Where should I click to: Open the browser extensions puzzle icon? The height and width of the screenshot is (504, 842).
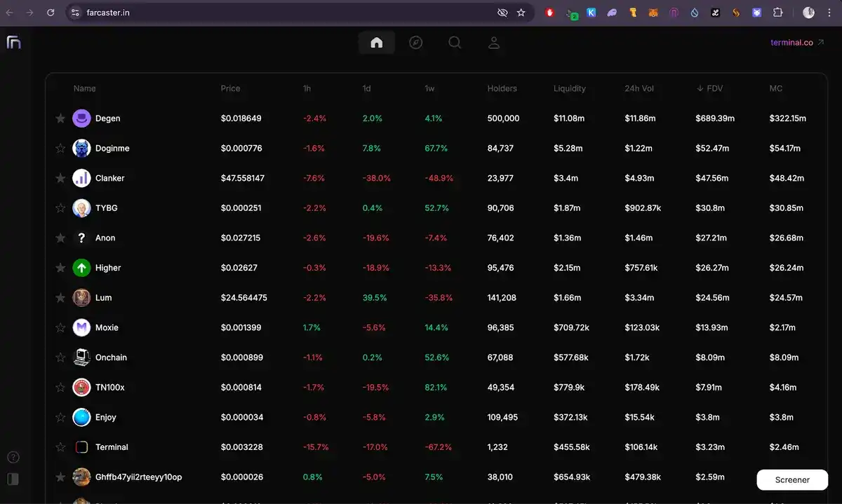click(x=777, y=13)
